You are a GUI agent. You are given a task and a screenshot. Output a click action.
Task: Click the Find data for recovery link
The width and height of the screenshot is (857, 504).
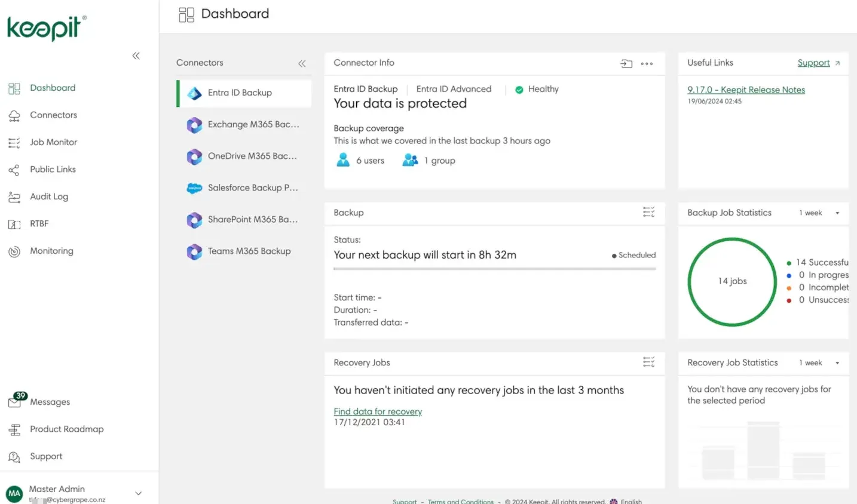(378, 411)
